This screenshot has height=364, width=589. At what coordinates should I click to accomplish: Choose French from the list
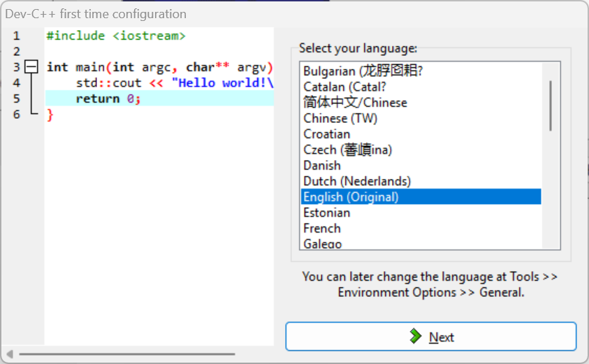421,228
